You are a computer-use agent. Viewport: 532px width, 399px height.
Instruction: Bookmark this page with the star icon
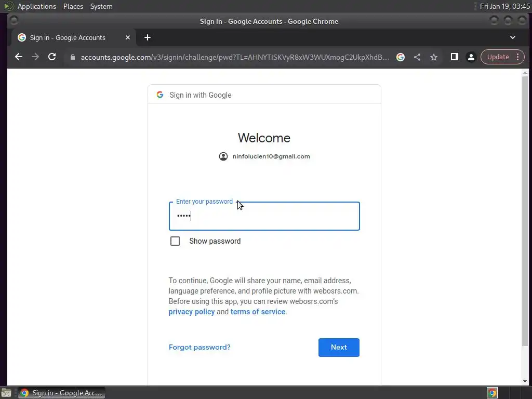click(434, 57)
